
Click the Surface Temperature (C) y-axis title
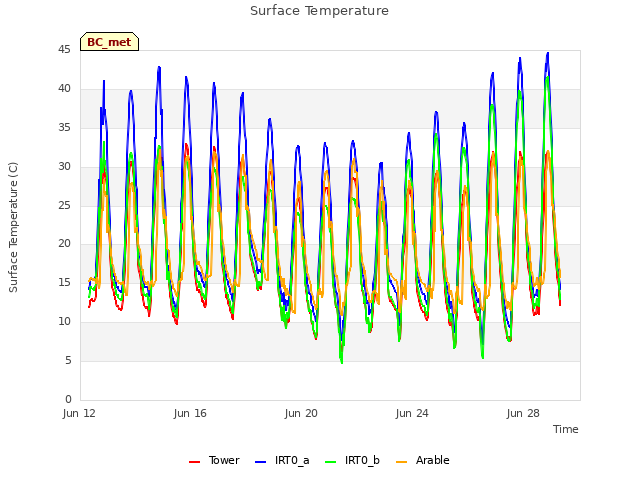(13, 227)
